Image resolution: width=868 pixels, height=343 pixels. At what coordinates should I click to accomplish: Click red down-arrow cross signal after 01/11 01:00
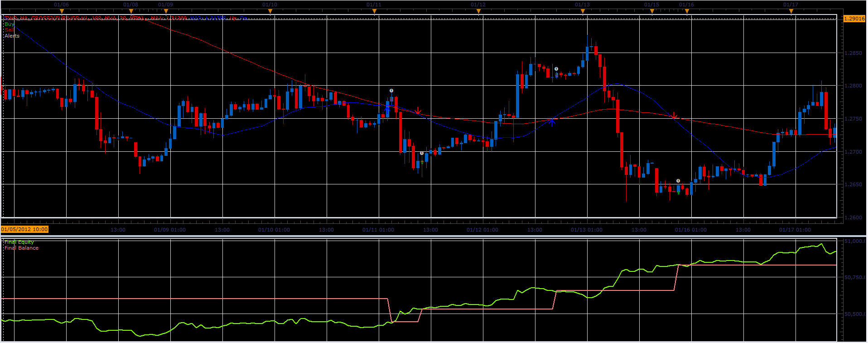click(418, 111)
